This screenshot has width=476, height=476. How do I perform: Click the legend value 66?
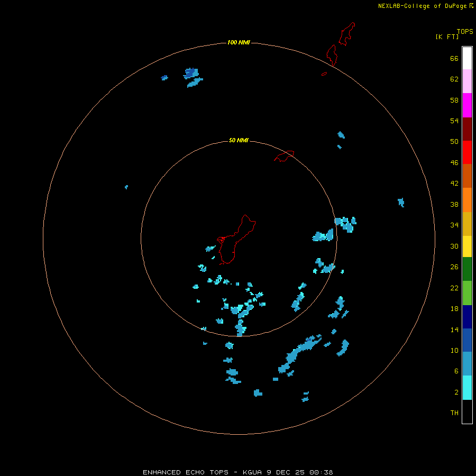[x=454, y=58]
